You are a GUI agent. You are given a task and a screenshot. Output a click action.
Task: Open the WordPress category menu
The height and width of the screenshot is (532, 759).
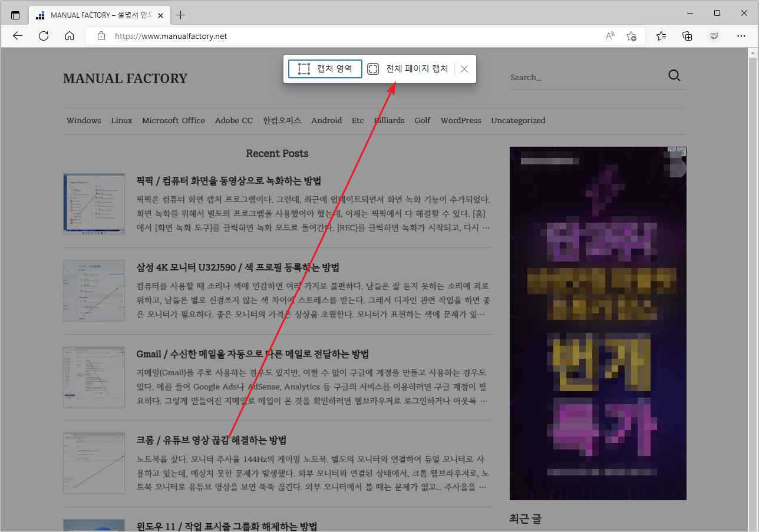[x=461, y=120]
